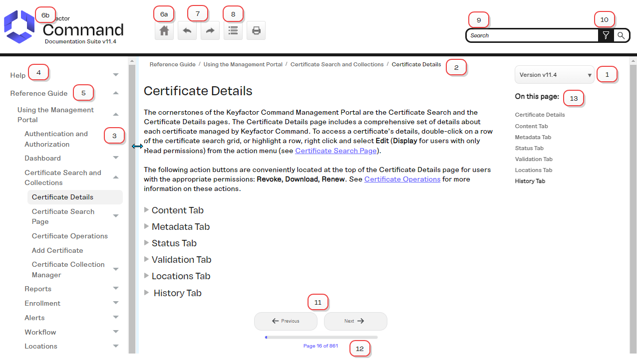Click the Keyfactor Command logo
The image size is (637, 364).
coord(19,26)
